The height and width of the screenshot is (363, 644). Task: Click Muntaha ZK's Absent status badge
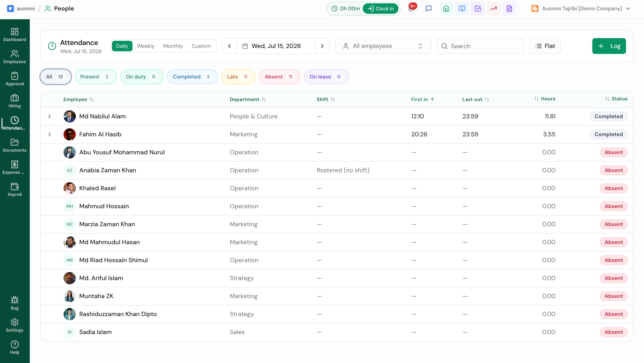tap(614, 296)
